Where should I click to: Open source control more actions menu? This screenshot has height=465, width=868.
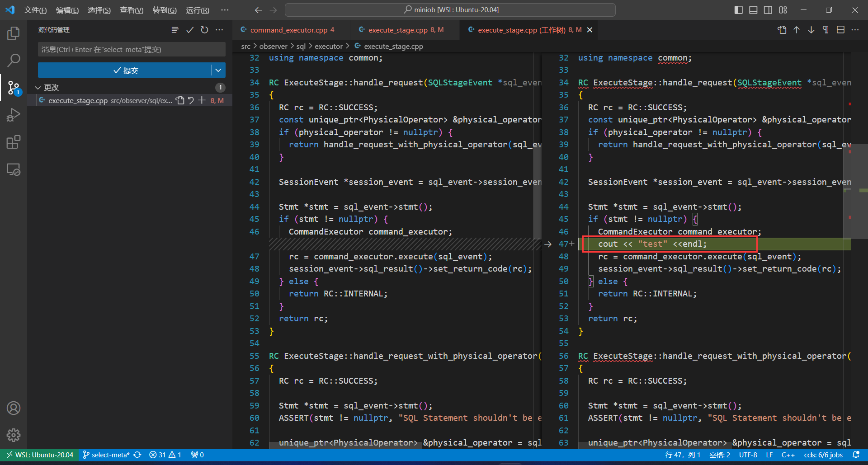pos(219,30)
